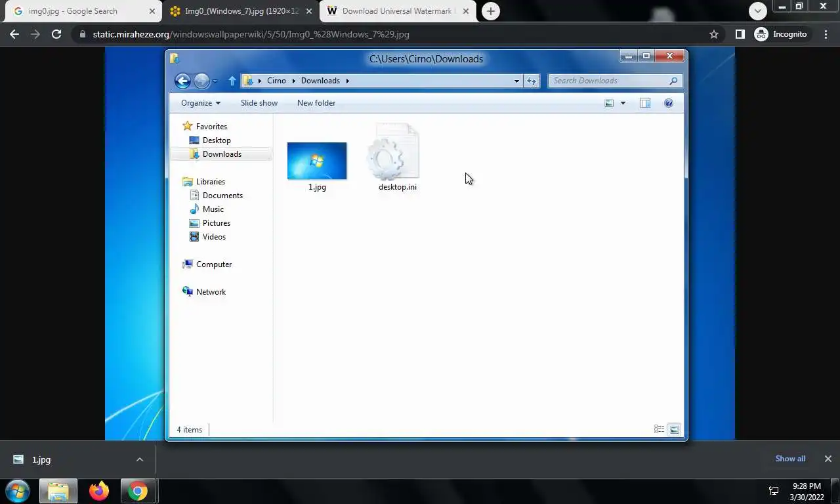This screenshot has width=840, height=504.
Task: Bookmark this page with star icon
Action: pyautogui.click(x=714, y=34)
